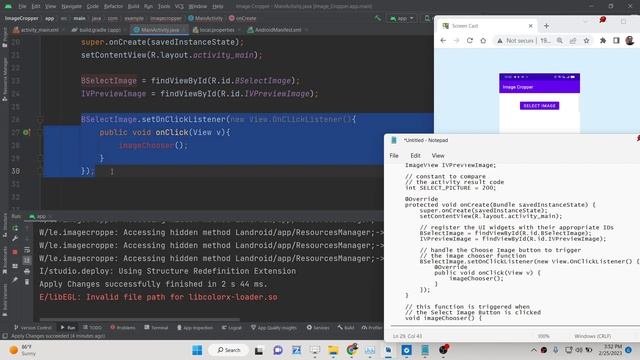Open the TODO tool window
Screen dimensions: 640x360
coord(92,328)
